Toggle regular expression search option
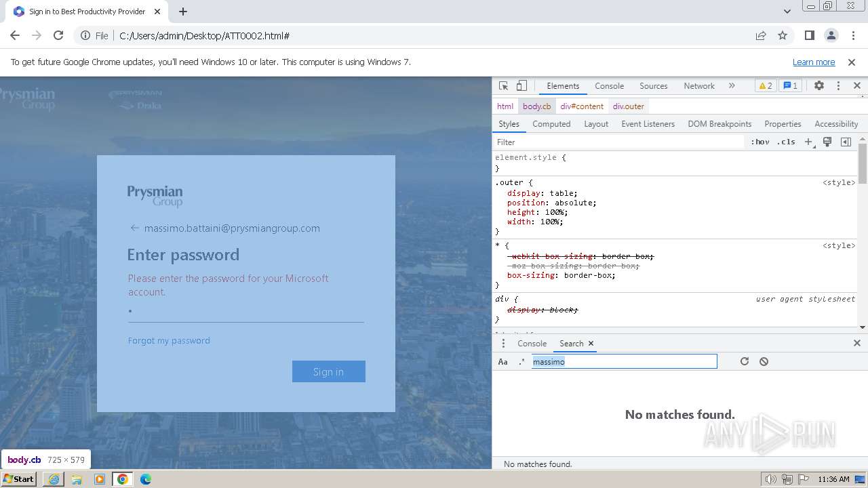Image resolution: width=868 pixels, height=488 pixels. point(521,362)
